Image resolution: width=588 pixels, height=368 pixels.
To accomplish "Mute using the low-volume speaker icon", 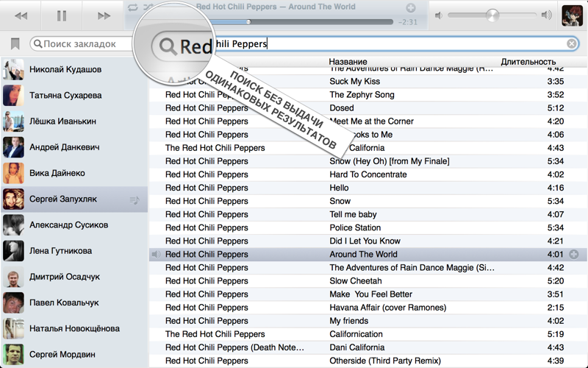I will click(438, 15).
